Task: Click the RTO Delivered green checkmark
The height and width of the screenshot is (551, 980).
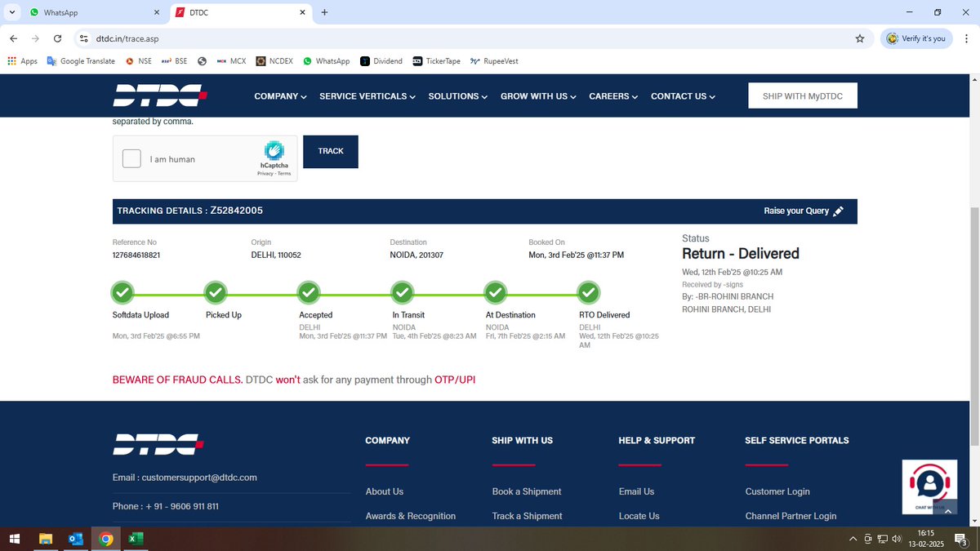Action: click(589, 291)
